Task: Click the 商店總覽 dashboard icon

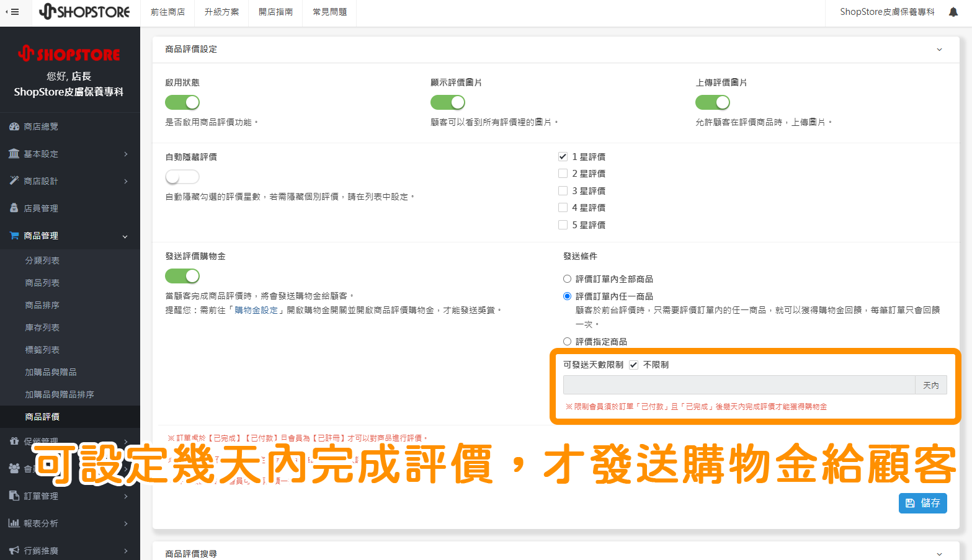Action: pos(14,127)
